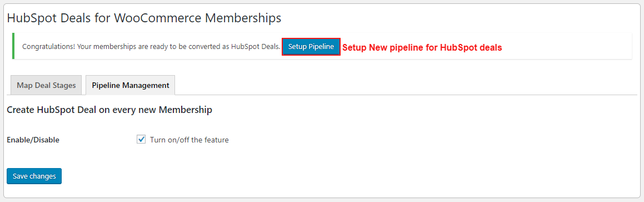Start pipeline setup from the green notice bar
Screen dimensions: 644x202
tap(311, 47)
